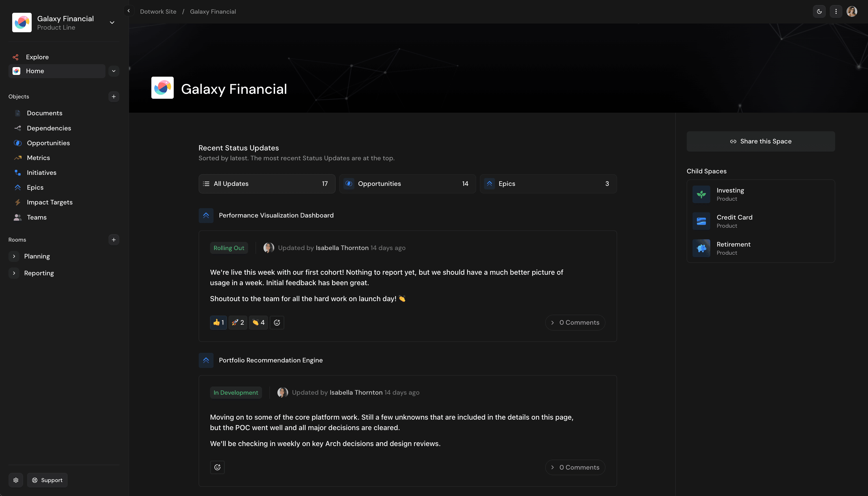Screen dimensions: 868x496
Task: Open the Support panel
Action: tap(47, 480)
